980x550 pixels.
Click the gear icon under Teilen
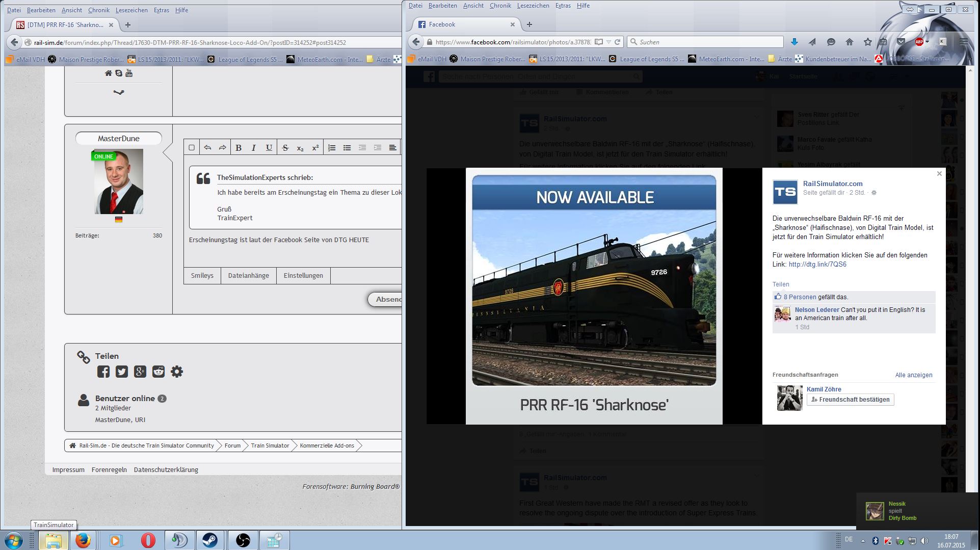click(177, 372)
